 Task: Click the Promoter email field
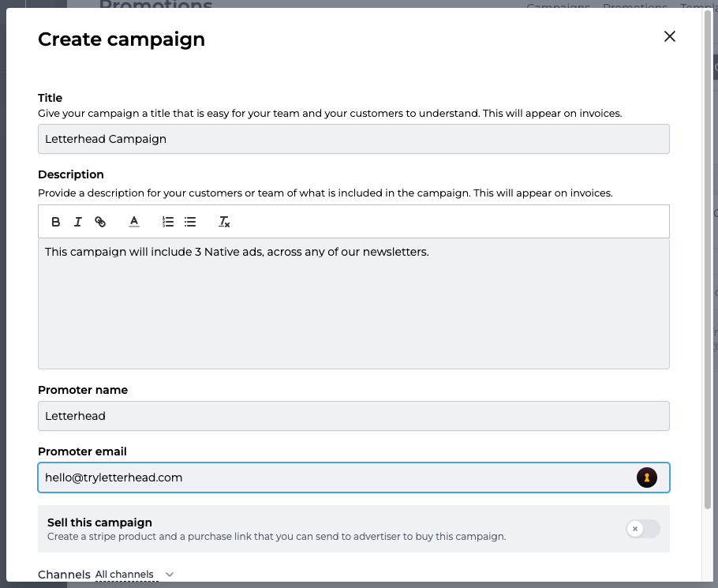(x=353, y=478)
